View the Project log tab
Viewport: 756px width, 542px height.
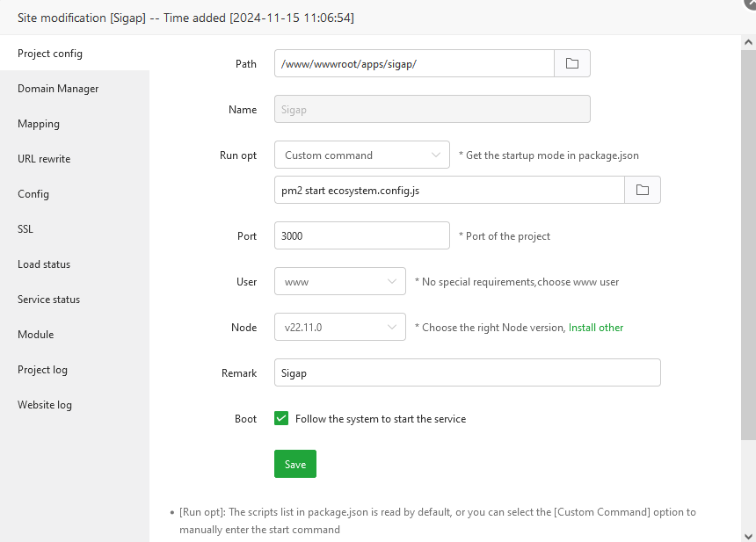pos(42,370)
